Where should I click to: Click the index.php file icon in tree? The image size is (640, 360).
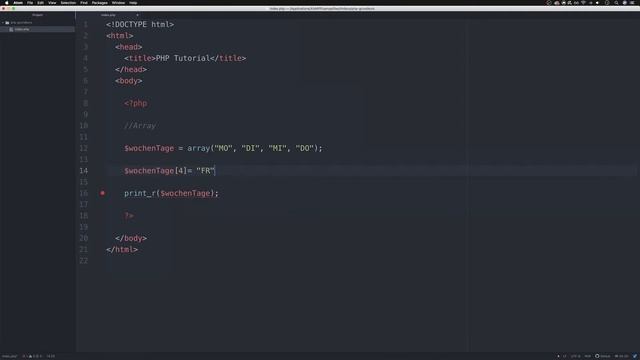click(11, 29)
